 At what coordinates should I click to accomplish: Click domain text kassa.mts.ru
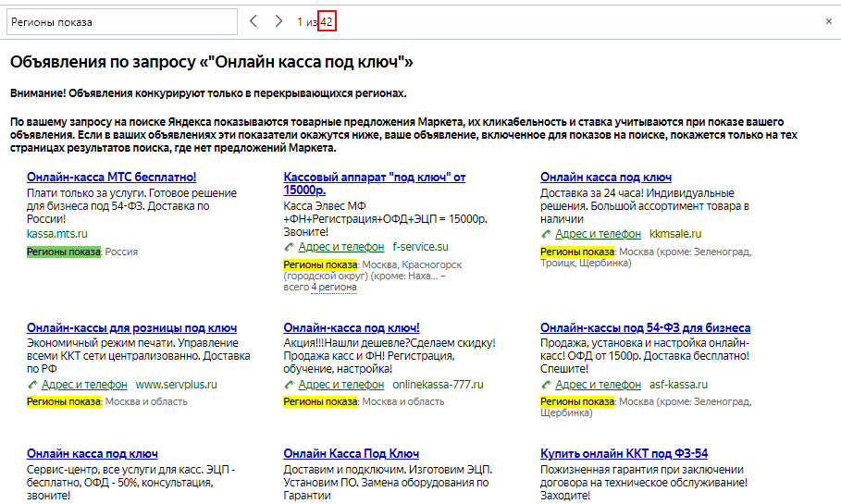coord(56,234)
